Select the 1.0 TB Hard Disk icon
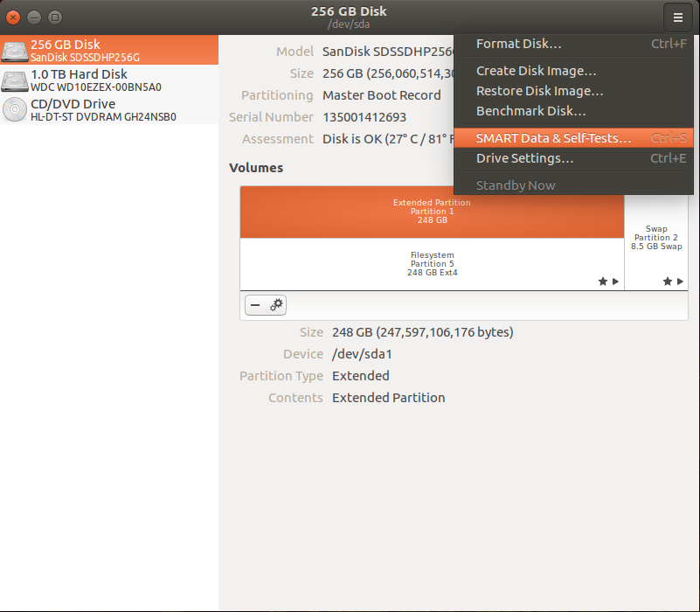700x612 pixels. [15, 80]
